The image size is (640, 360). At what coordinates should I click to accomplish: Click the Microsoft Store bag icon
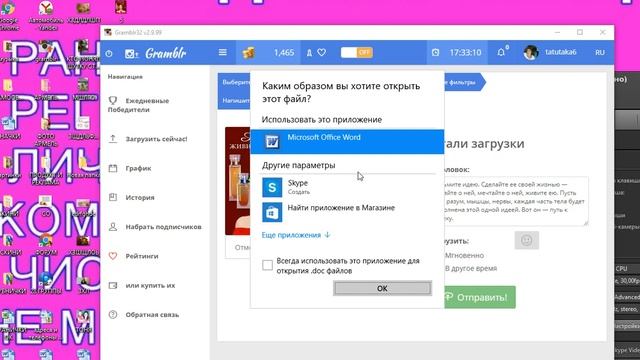click(x=272, y=212)
